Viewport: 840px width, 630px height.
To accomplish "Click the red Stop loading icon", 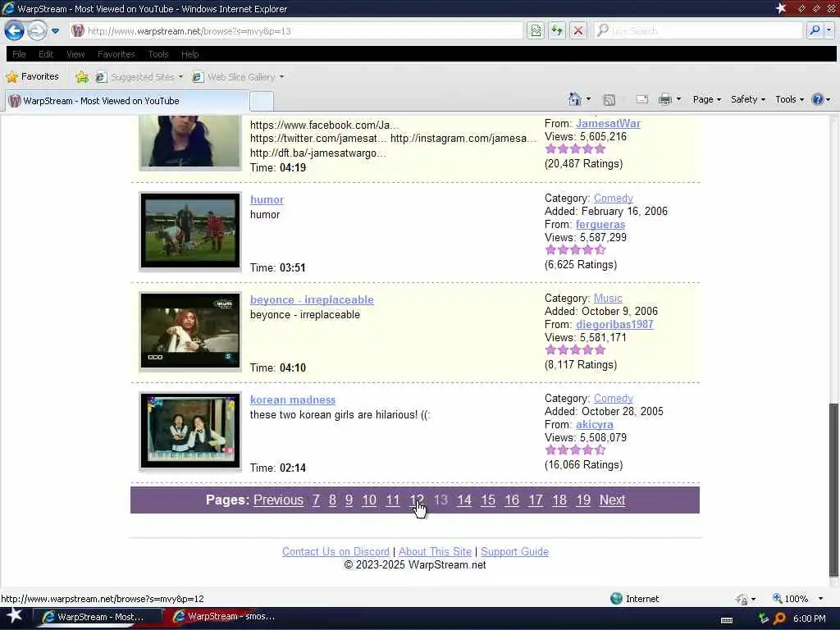I will pos(578,30).
